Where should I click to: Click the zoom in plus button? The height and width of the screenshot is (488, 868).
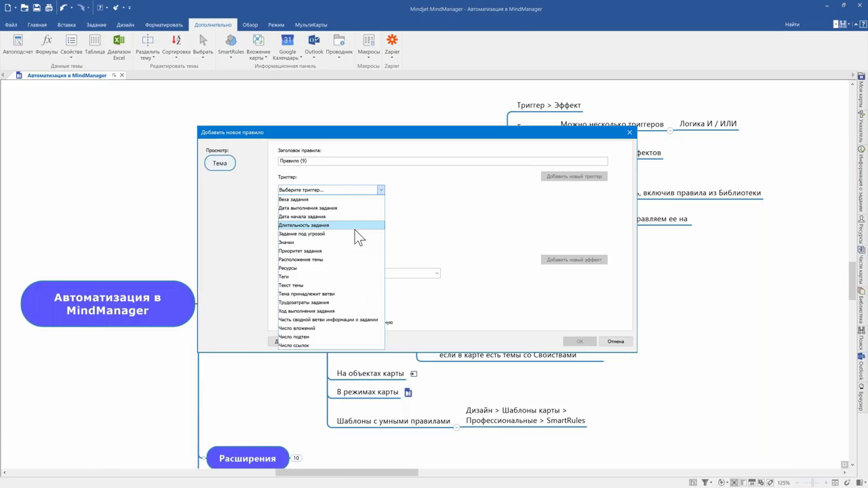click(826, 483)
